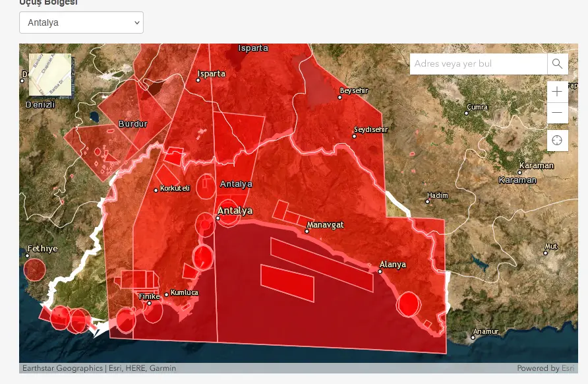Toggle the basemap thumbnail overview

point(50,75)
